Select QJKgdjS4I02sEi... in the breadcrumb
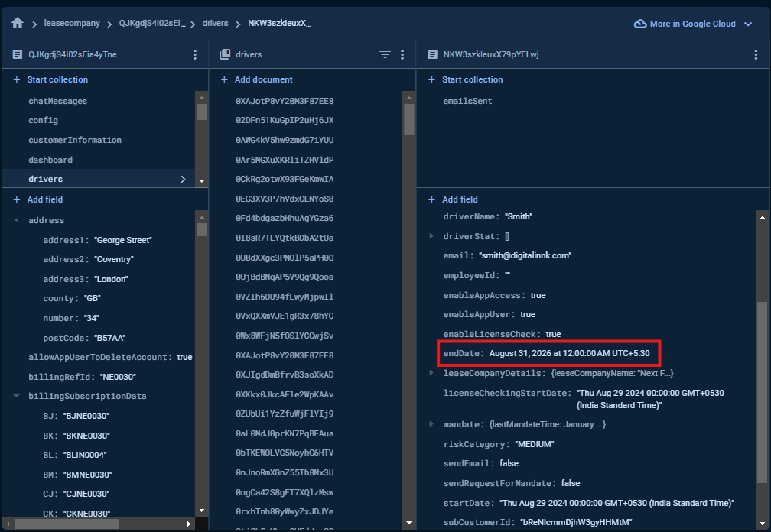 [x=152, y=23]
